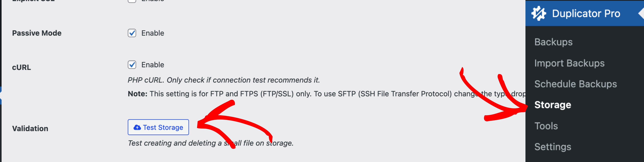The width and height of the screenshot is (644, 162).
Task: Open Duplicator Pro Settings
Action: point(552,147)
